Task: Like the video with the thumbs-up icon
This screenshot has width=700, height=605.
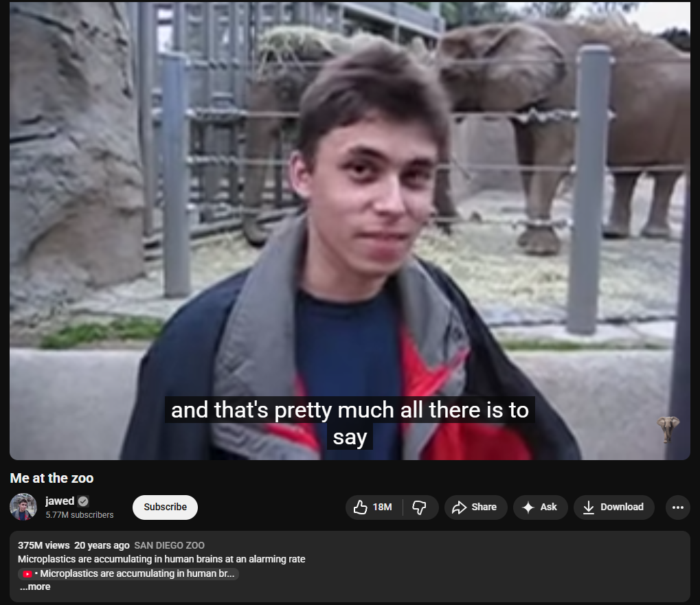Action: pyautogui.click(x=374, y=507)
